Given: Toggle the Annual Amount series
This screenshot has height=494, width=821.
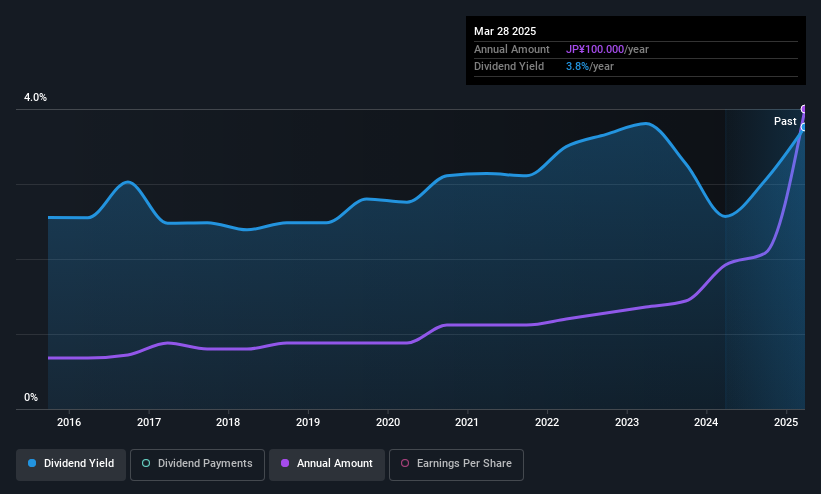Looking at the screenshot, I should click(327, 464).
